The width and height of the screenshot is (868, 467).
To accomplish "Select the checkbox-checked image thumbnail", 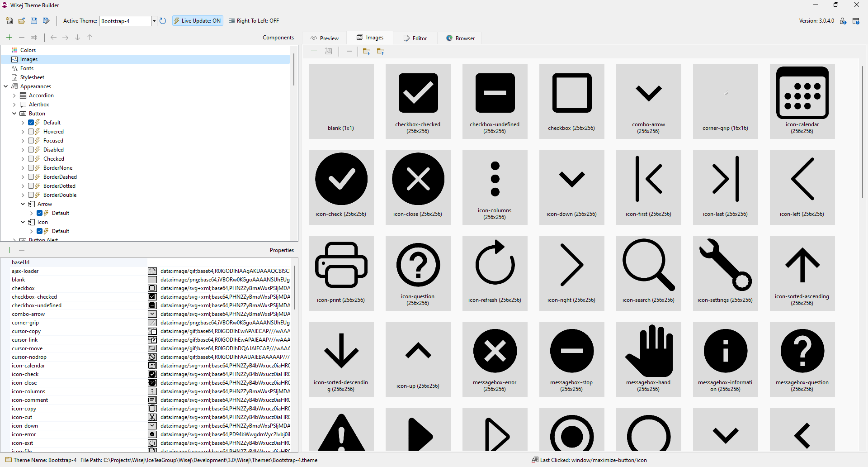I will (418, 101).
